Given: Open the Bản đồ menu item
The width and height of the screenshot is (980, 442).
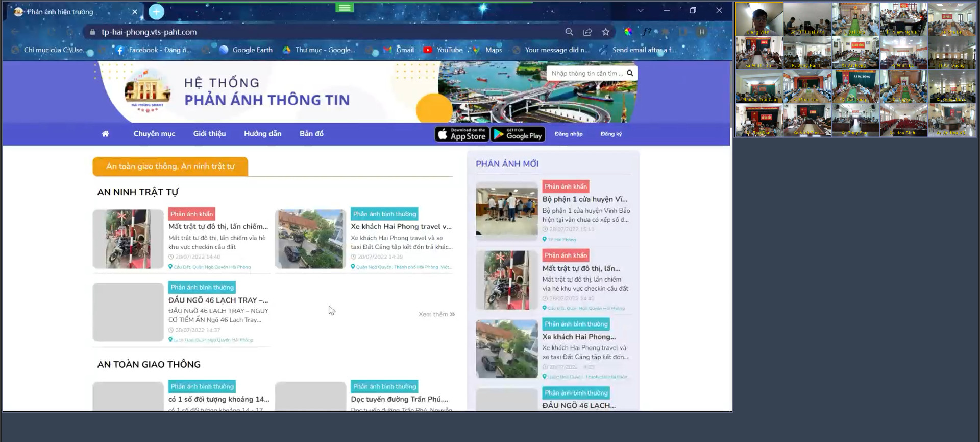Looking at the screenshot, I should click(x=311, y=134).
